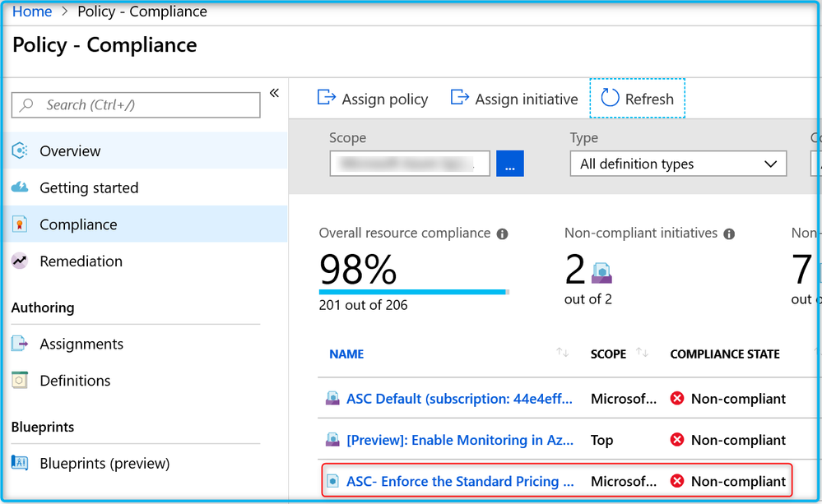The width and height of the screenshot is (822, 504).
Task: Open the Type definition dropdown
Action: [678, 164]
